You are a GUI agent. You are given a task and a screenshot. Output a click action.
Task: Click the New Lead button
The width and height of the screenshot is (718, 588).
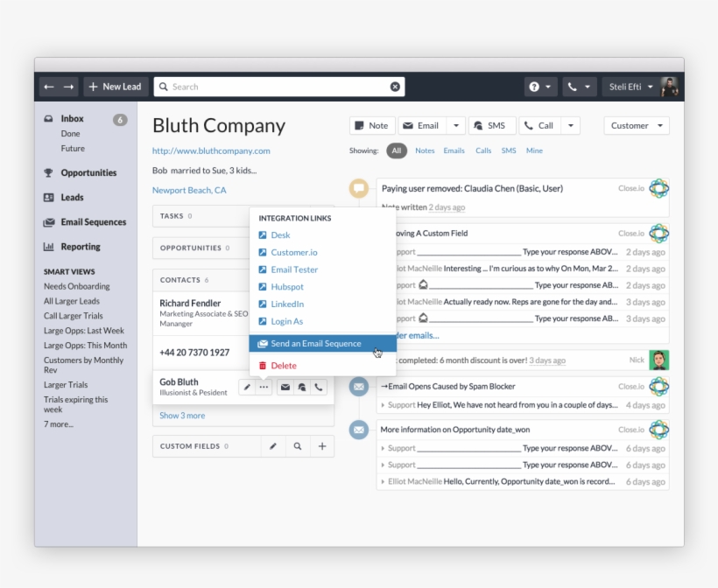coord(116,87)
